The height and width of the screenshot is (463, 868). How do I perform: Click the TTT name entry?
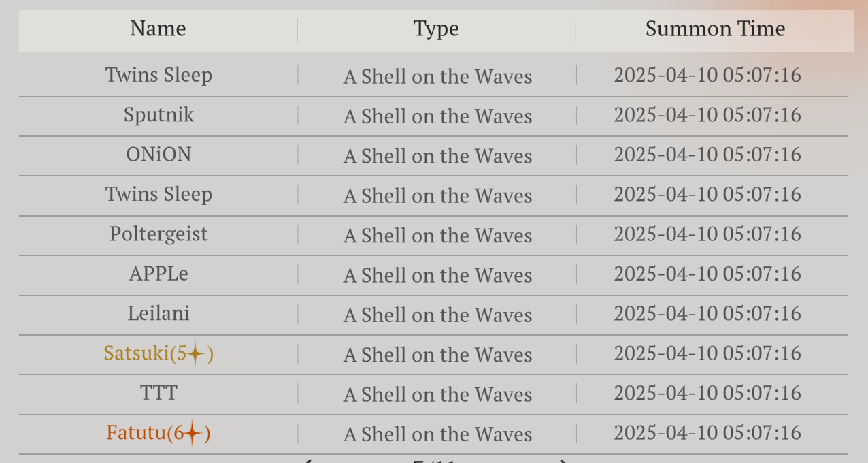point(158,393)
